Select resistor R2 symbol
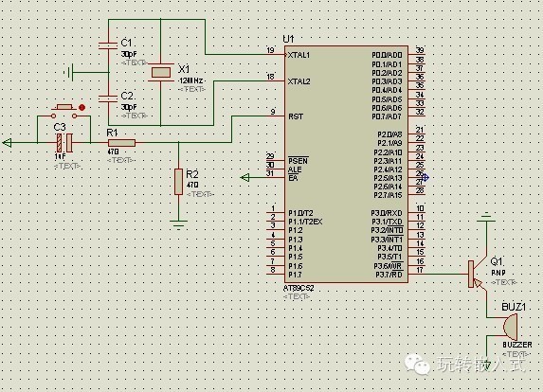The width and height of the screenshot is (543, 392). click(179, 182)
